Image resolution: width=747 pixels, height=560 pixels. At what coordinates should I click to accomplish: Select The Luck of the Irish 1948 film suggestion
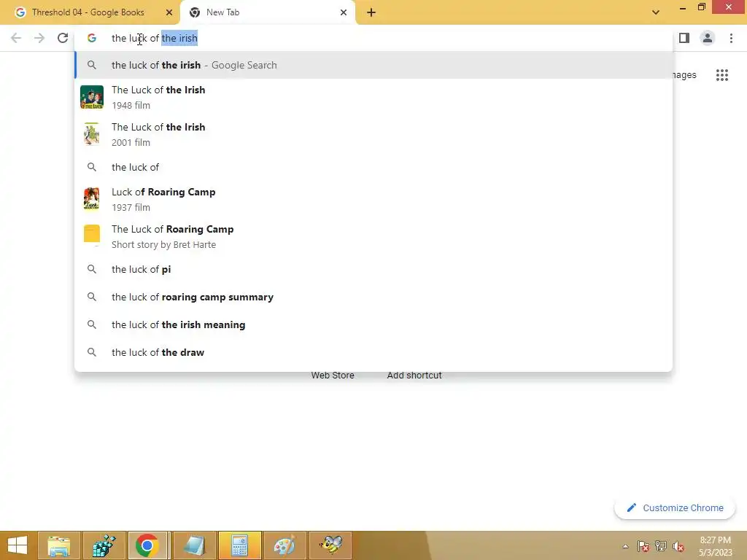tap(373, 97)
